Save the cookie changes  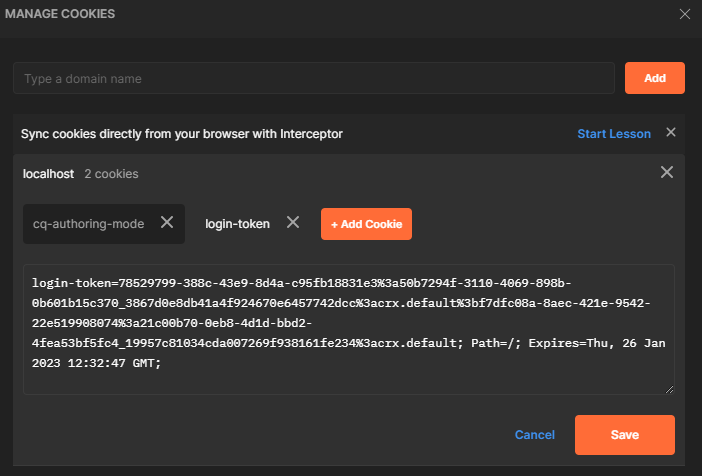pyautogui.click(x=624, y=435)
